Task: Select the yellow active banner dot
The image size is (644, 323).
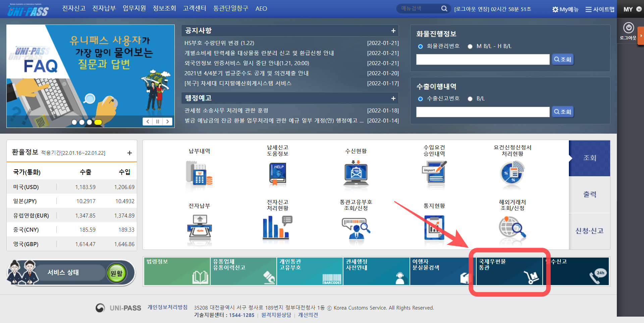Action: pos(98,122)
